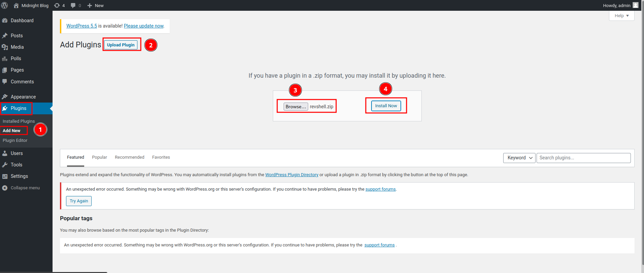Open the comments bubble icon in admin bar

coord(73,5)
